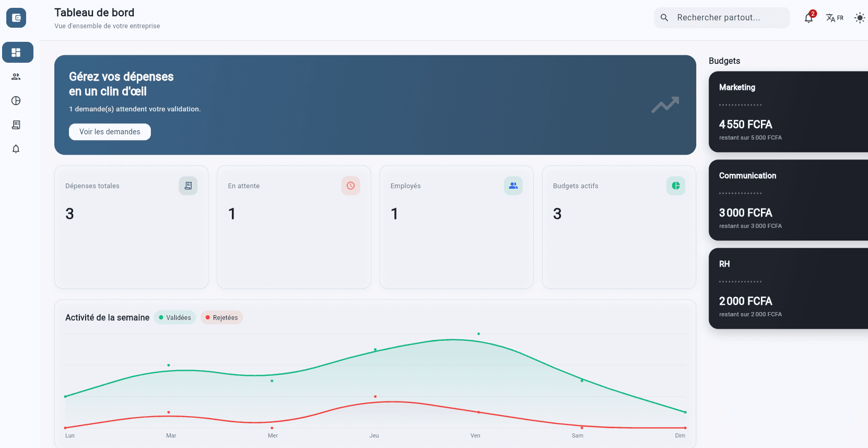Open the notifications sidebar bell icon

click(16, 149)
